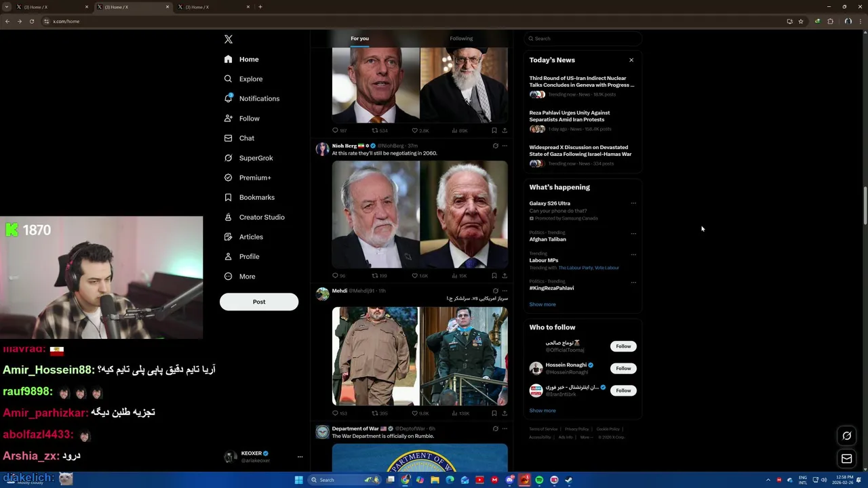Show more under What's happening
The width and height of the screenshot is (868, 488).
542,304
